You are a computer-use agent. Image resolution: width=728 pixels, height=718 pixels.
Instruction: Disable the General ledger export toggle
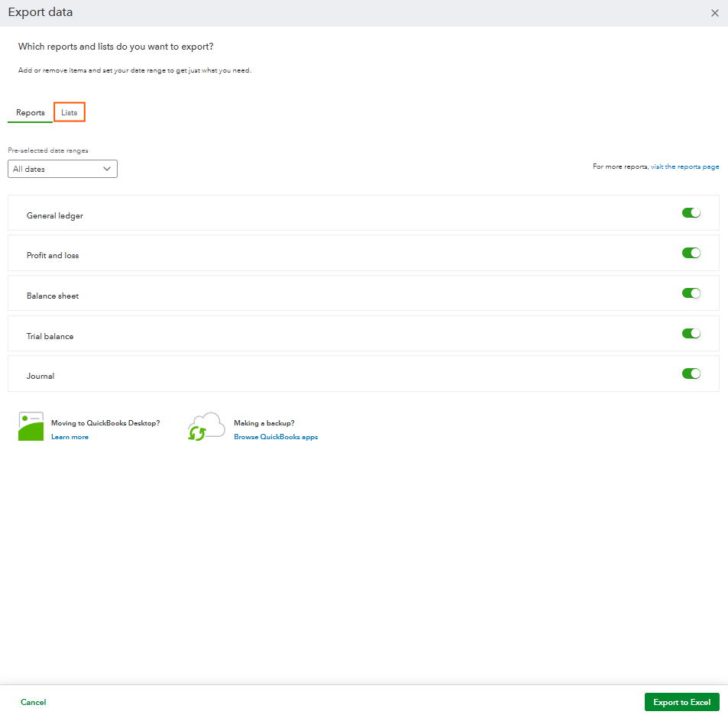(691, 213)
